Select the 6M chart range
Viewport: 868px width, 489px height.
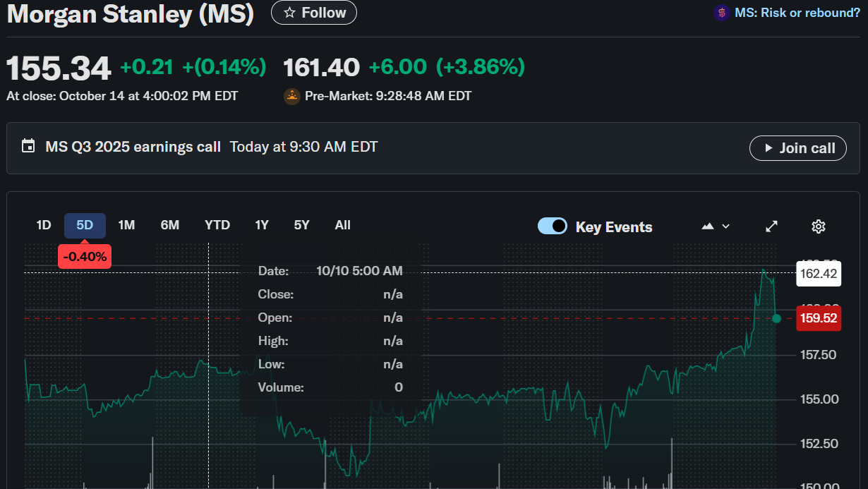point(170,225)
